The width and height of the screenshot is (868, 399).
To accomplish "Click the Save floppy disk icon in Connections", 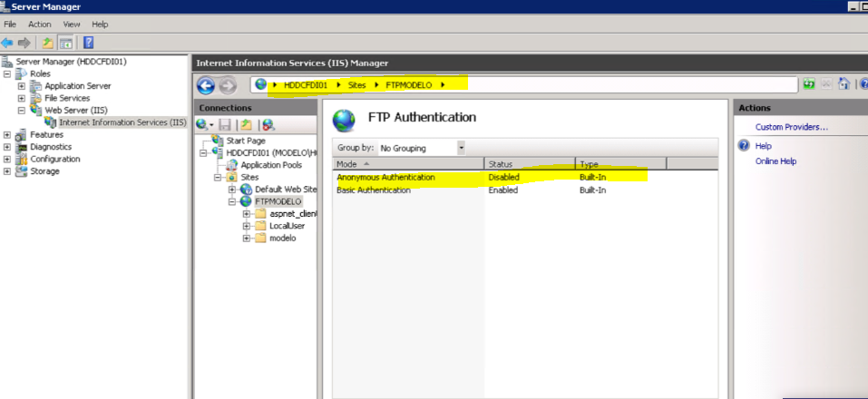I will [x=225, y=125].
